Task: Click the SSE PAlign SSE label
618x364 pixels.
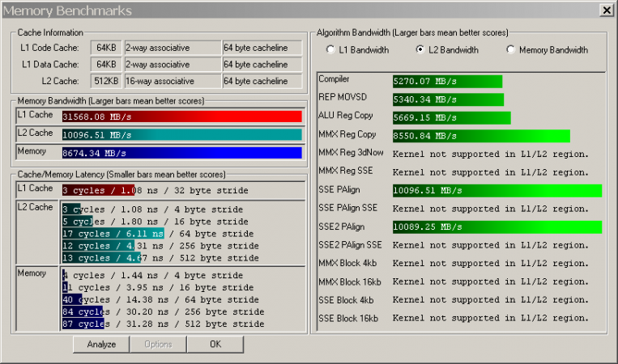Action: point(348,208)
